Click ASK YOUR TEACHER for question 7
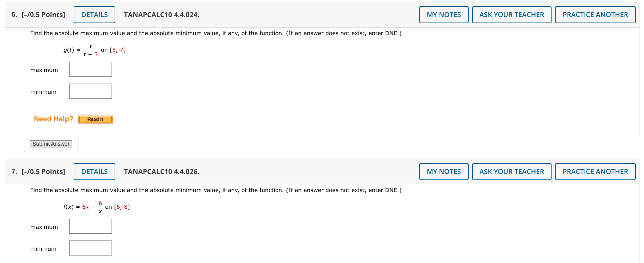This screenshot has height=263, width=644. point(511,171)
